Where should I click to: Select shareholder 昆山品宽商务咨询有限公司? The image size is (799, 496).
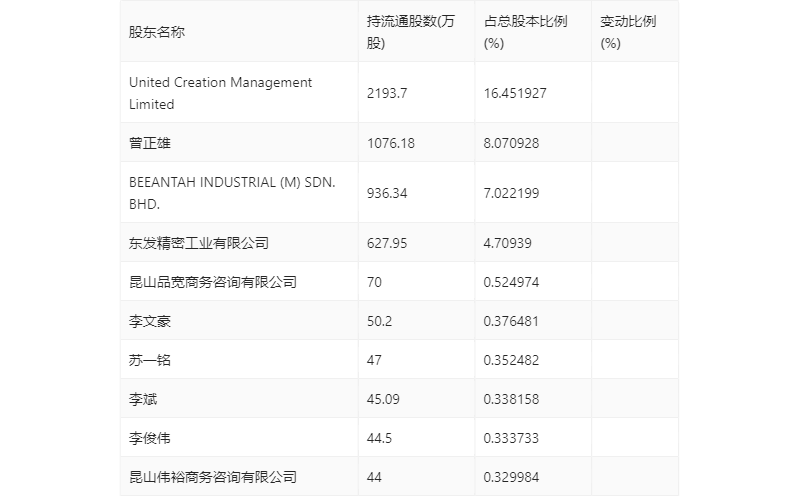point(212,282)
